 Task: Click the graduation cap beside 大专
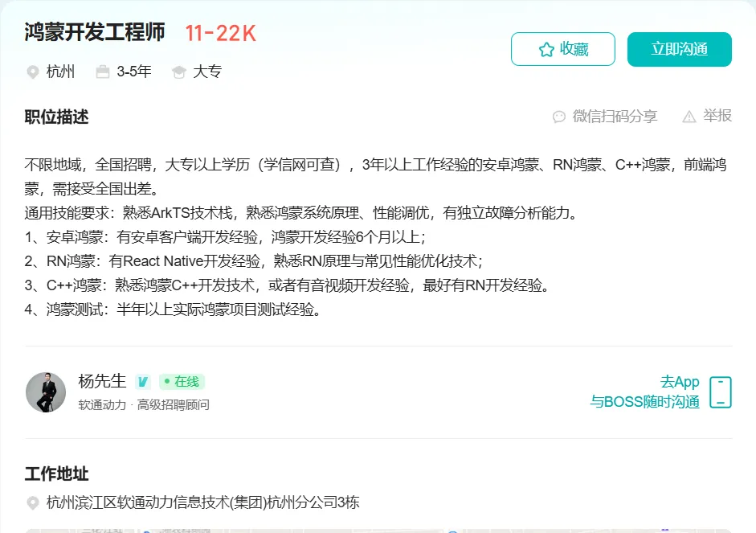point(179,72)
